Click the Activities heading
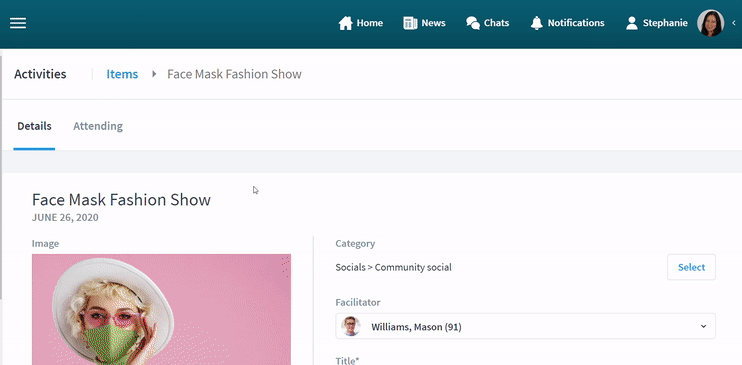 pyautogui.click(x=40, y=74)
